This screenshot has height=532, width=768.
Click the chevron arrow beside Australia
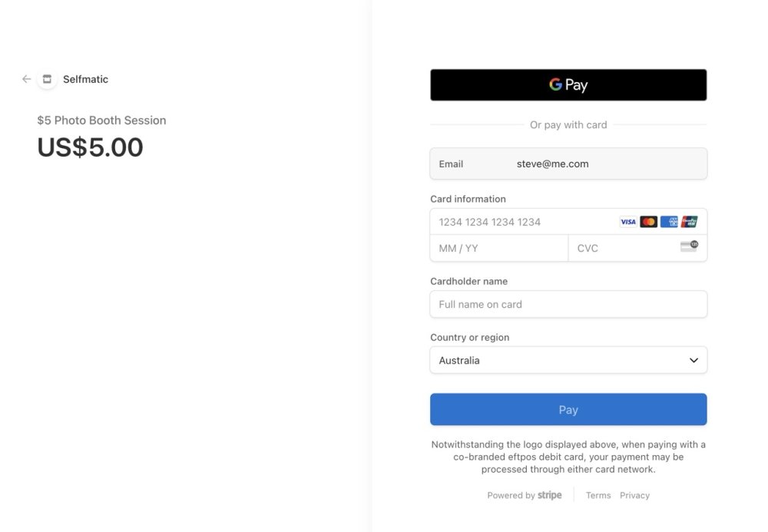tap(694, 360)
